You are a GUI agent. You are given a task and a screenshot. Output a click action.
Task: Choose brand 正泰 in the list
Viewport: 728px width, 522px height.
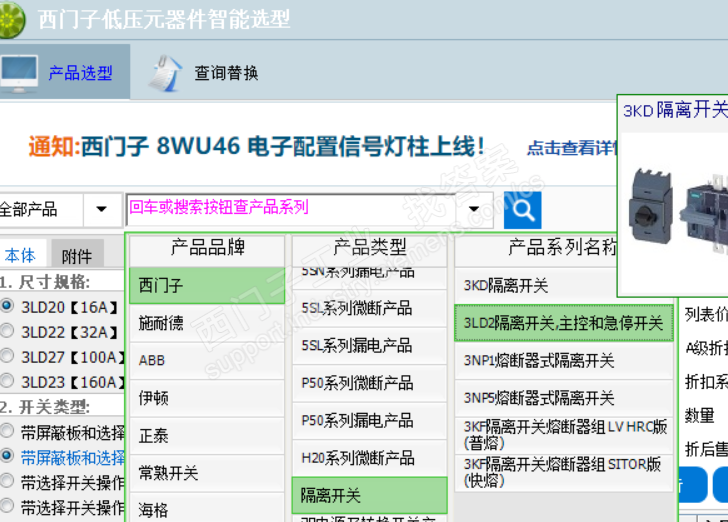[x=207, y=436]
